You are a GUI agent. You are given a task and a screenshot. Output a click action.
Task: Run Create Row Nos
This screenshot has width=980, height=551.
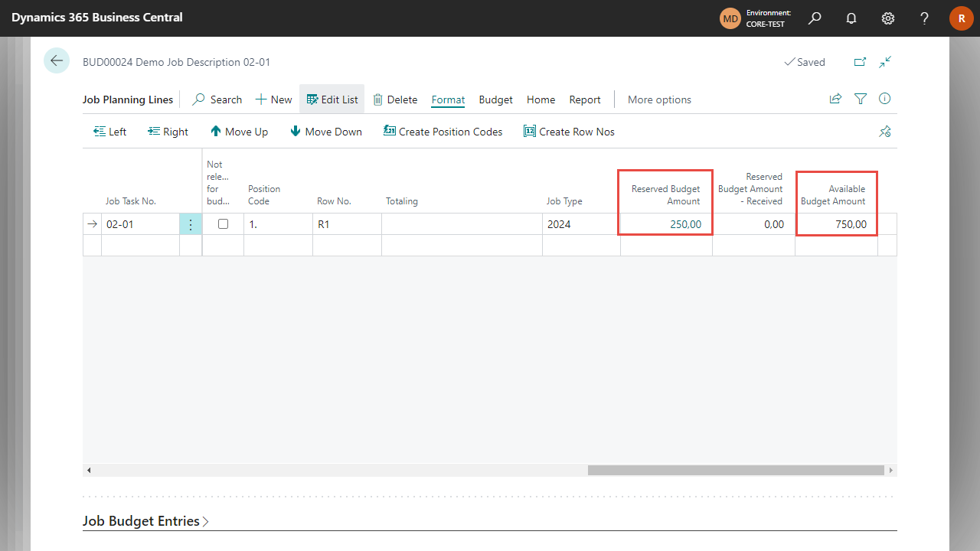(x=569, y=132)
